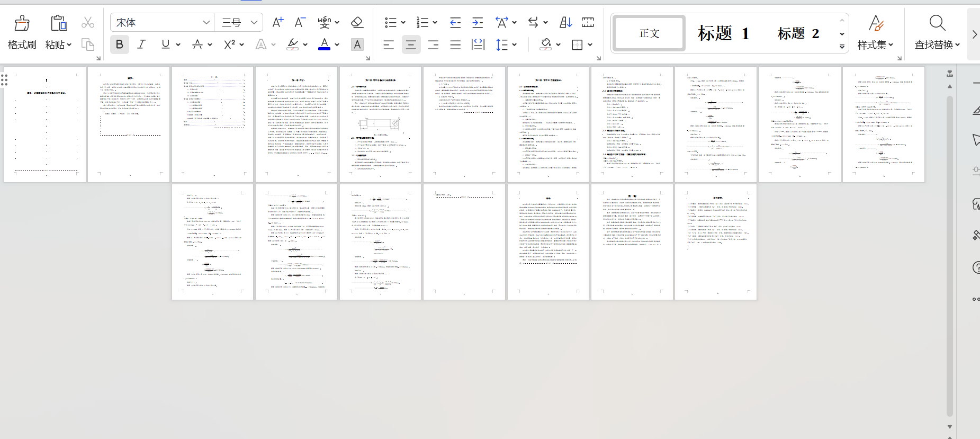Apply superscript X² formatting

[229, 44]
